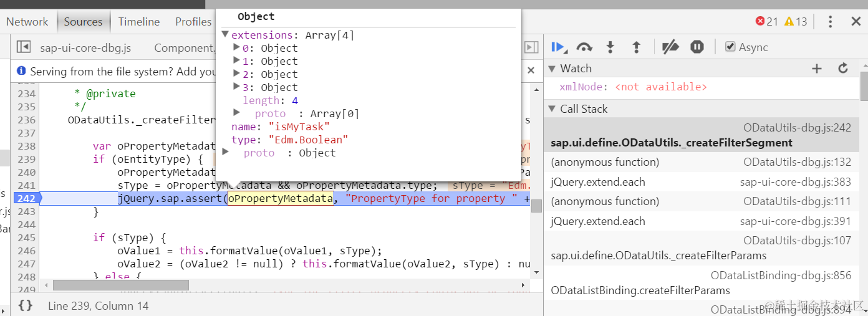Image resolution: width=868 pixels, height=316 pixels.
Task: Open DevTools more options menu
Action: (x=830, y=22)
